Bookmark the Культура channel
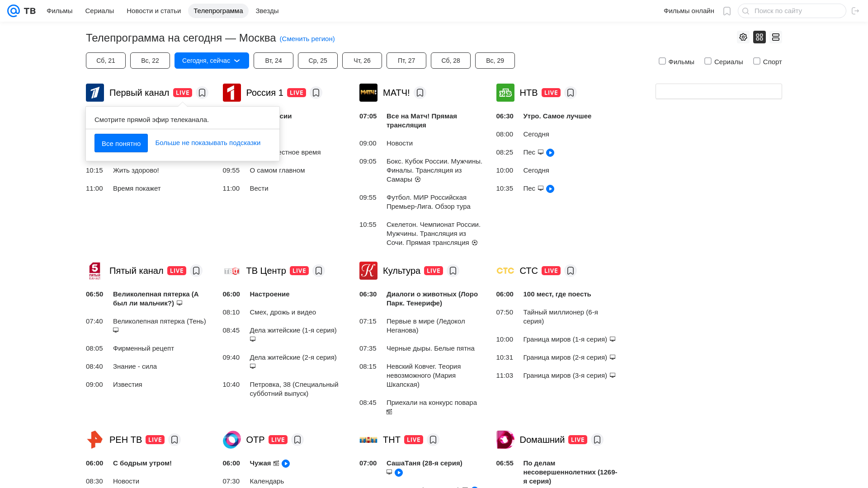This screenshot has height=488, width=868. [x=453, y=271]
